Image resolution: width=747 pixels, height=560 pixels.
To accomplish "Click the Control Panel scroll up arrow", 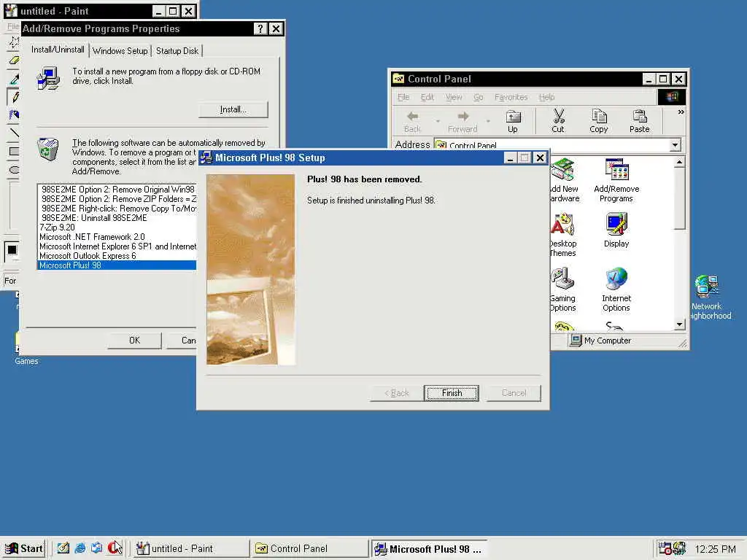I will coord(680,163).
